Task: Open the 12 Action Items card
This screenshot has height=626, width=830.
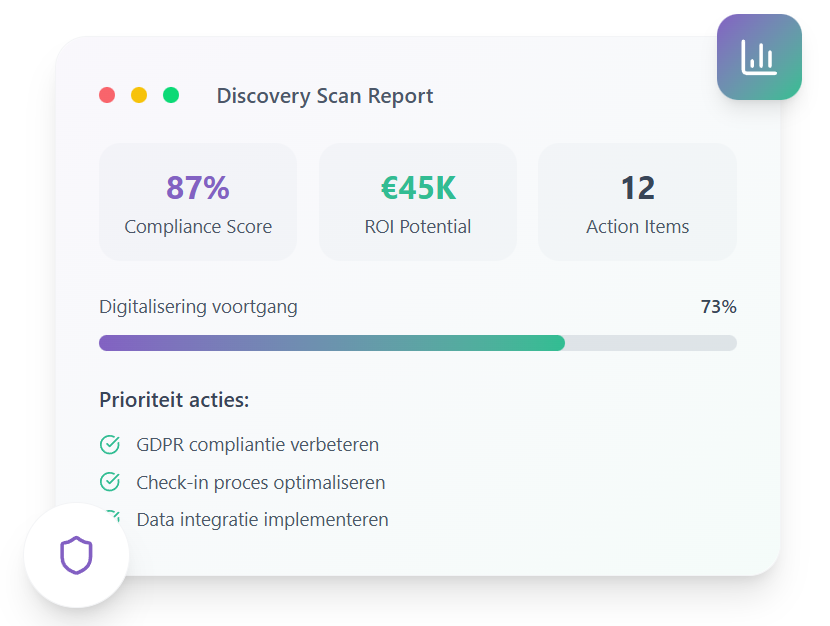Action: [637, 202]
